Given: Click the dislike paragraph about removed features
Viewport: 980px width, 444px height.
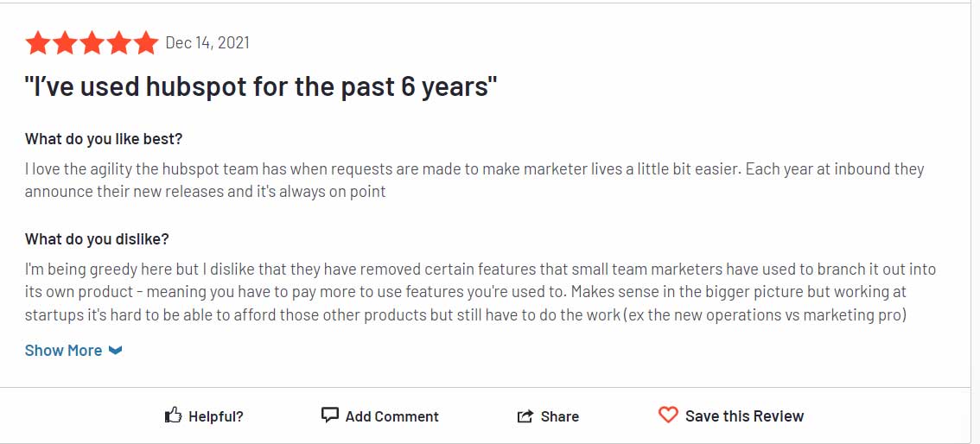Looking at the screenshot, I should pos(480,292).
